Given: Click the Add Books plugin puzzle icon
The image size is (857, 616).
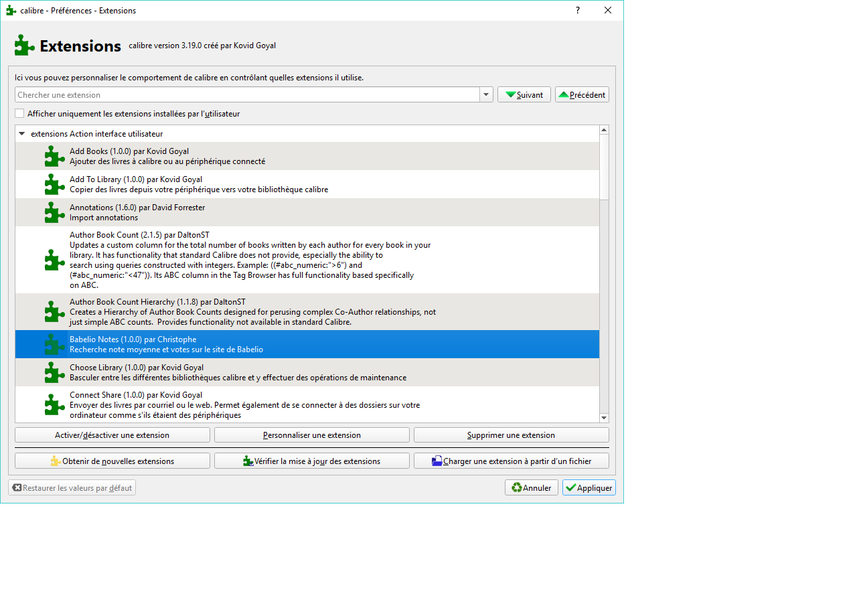Looking at the screenshot, I should (x=55, y=156).
